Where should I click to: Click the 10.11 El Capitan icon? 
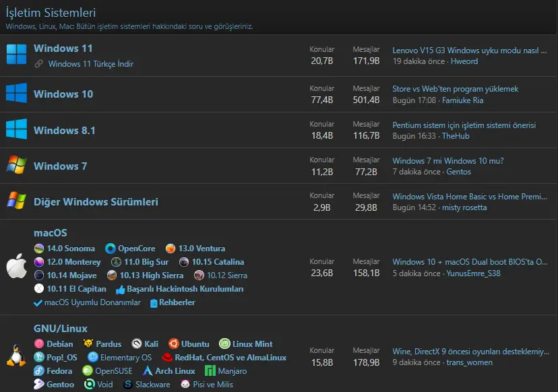39,288
